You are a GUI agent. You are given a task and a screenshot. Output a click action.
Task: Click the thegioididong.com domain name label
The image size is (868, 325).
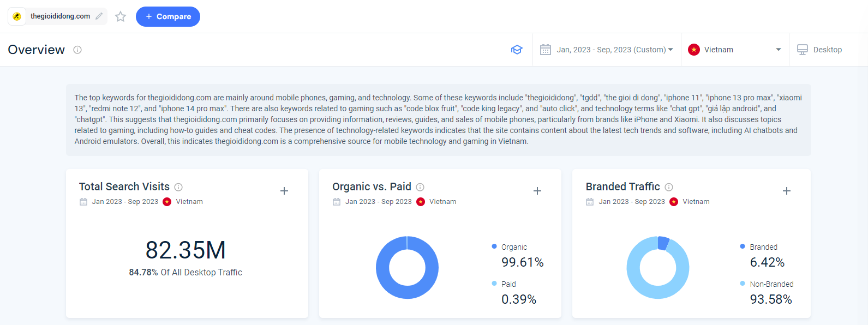click(60, 16)
